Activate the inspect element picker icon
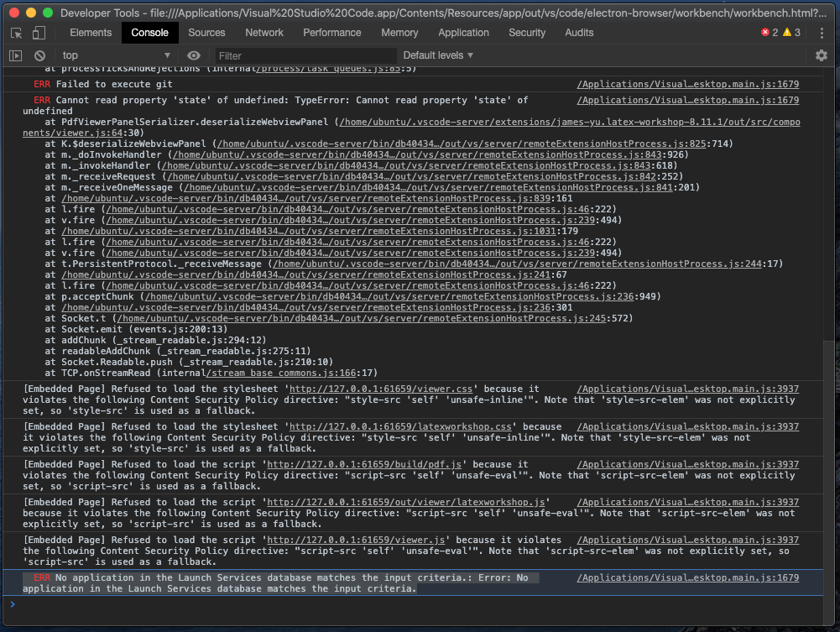This screenshot has height=632, width=840. 16,34
